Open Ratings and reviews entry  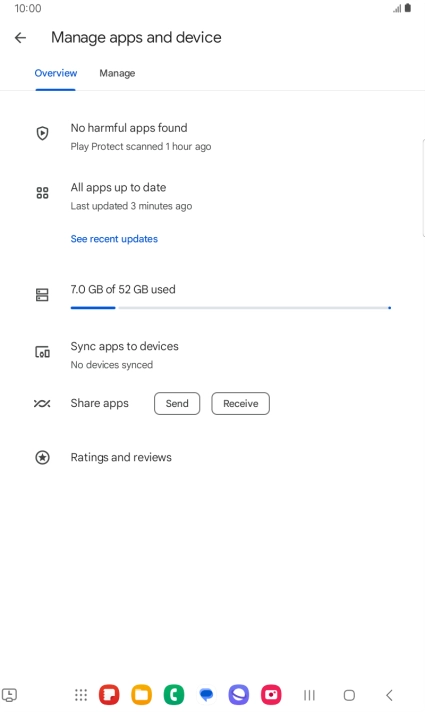(x=121, y=457)
